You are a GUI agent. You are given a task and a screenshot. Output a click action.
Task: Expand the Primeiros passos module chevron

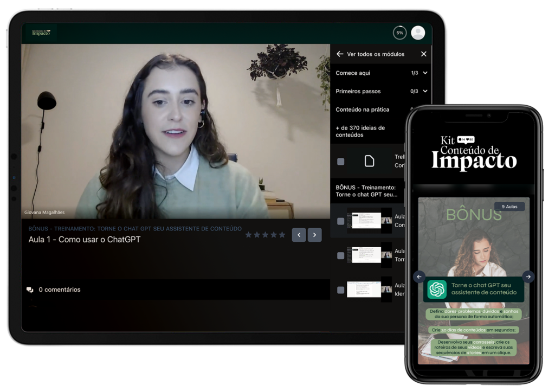425,92
